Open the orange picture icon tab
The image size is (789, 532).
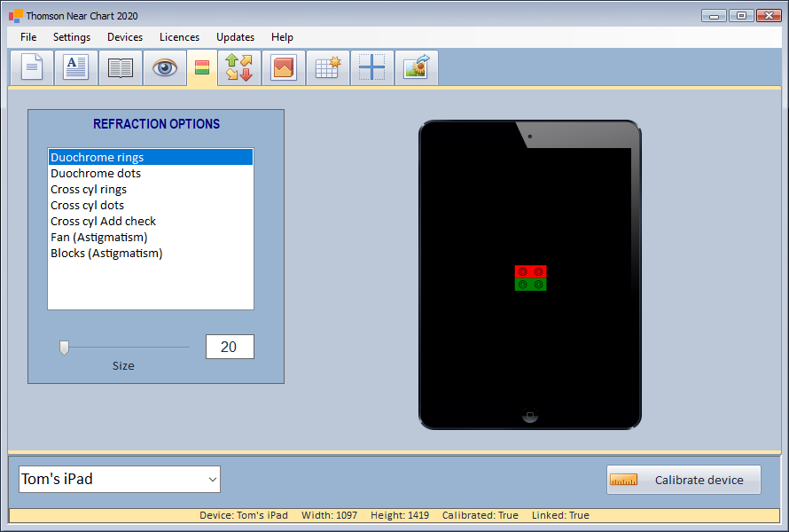284,68
